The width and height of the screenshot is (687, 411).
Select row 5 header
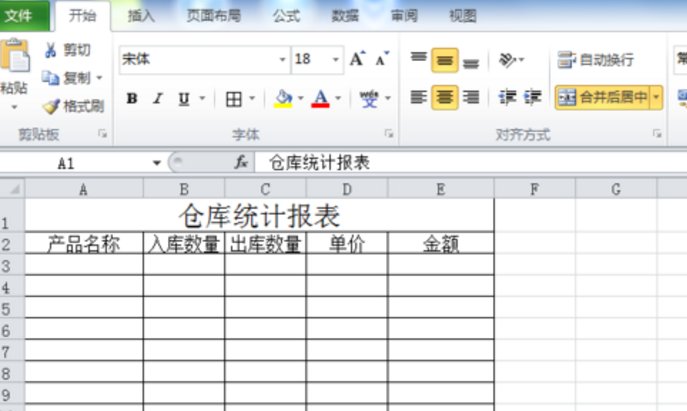point(12,308)
